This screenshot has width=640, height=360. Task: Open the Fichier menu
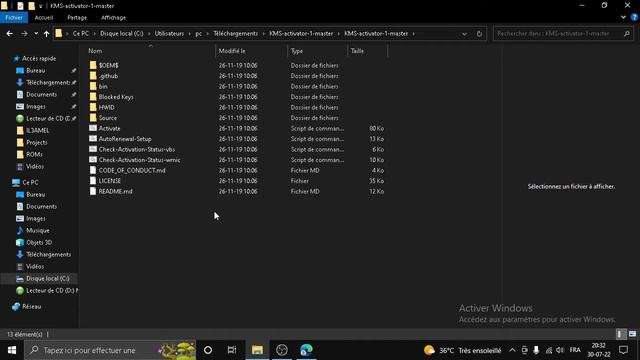point(14,18)
